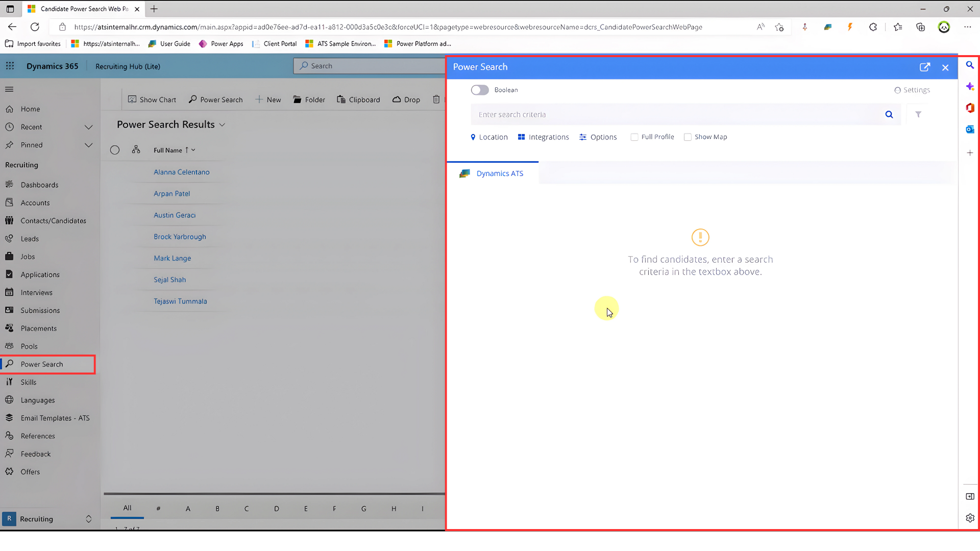The width and height of the screenshot is (980, 551).
Task: Toggle the Boolean switch
Action: point(480,90)
